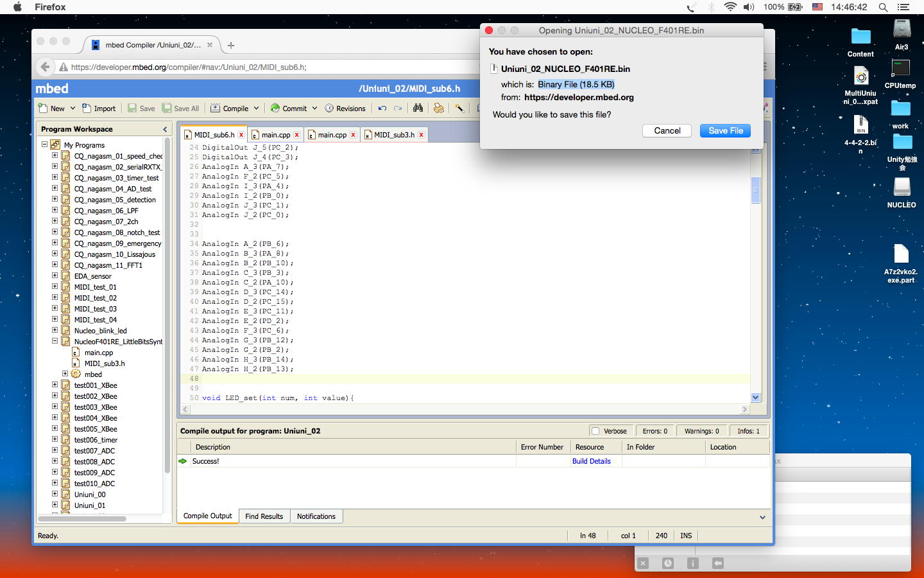Open Find with the binoculars icon
Screen dimensions: 924x578
pos(418,108)
